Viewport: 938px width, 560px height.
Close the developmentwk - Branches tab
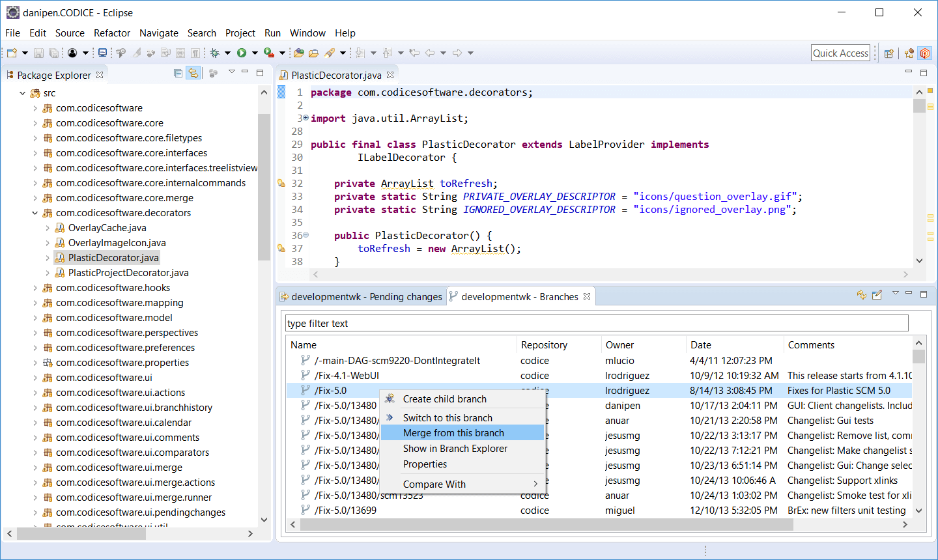tap(587, 296)
